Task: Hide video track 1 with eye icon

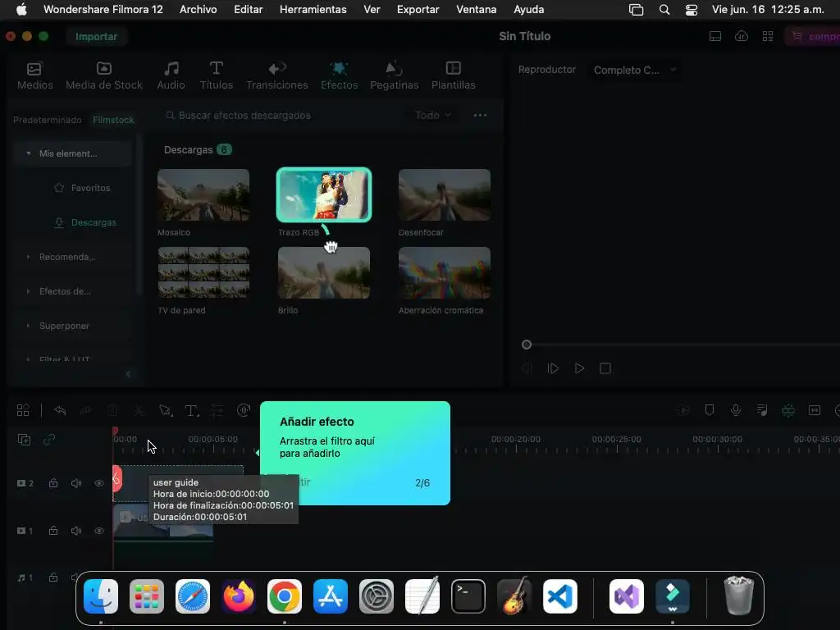Action: tap(99, 531)
